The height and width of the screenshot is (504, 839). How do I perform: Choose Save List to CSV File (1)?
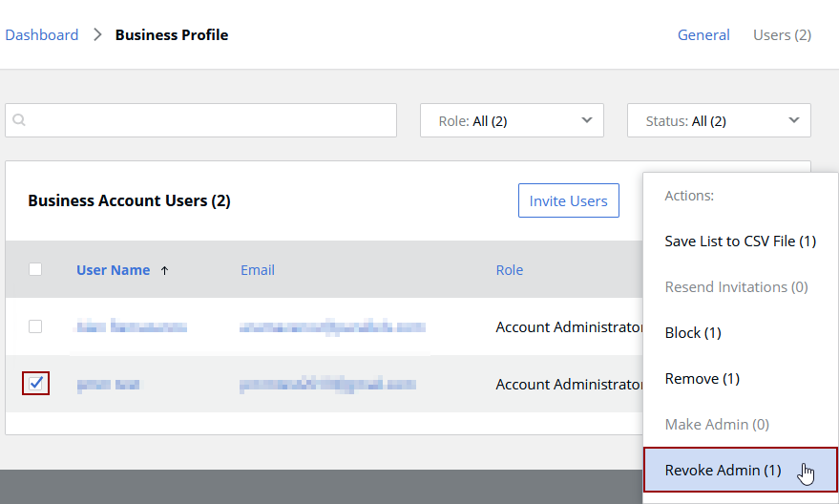tap(740, 241)
